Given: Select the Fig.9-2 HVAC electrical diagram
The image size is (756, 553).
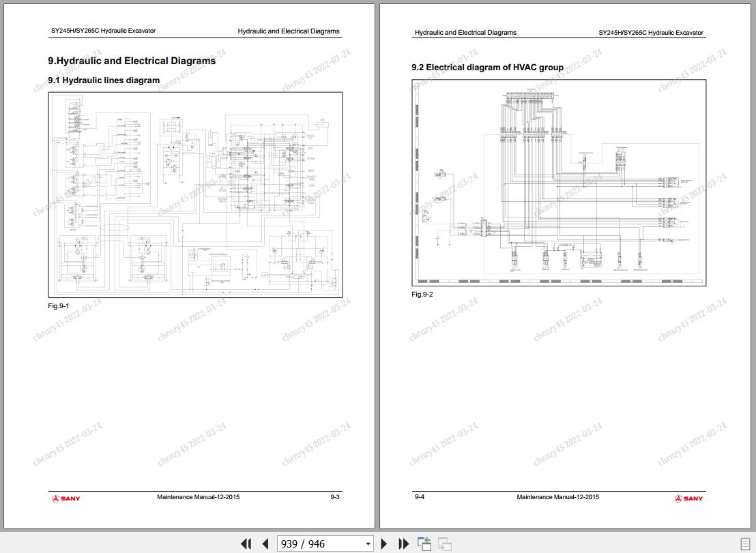Looking at the screenshot, I should pos(559,183).
